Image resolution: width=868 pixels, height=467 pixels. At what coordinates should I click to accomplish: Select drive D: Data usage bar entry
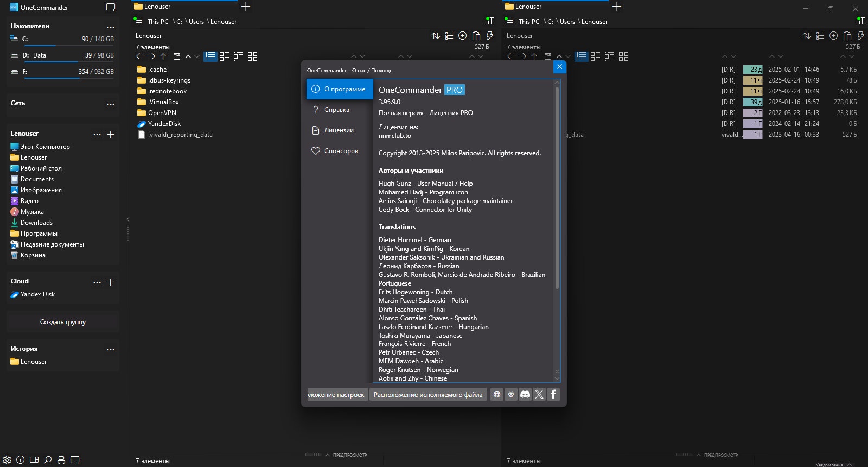[x=62, y=56]
